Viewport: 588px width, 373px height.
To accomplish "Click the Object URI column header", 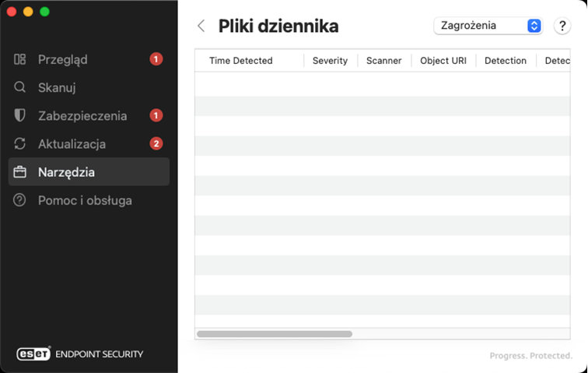I will point(443,61).
